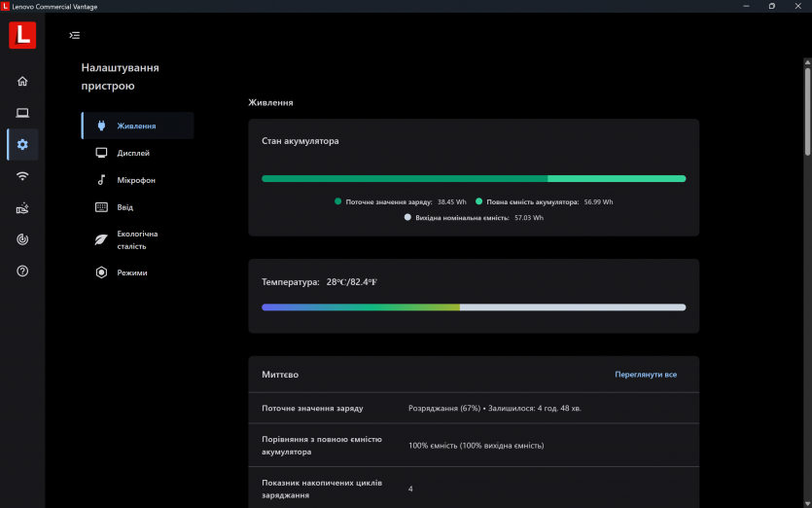The image size is (812, 508).
Task: Click the temperature gradient bar
Action: (x=474, y=308)
